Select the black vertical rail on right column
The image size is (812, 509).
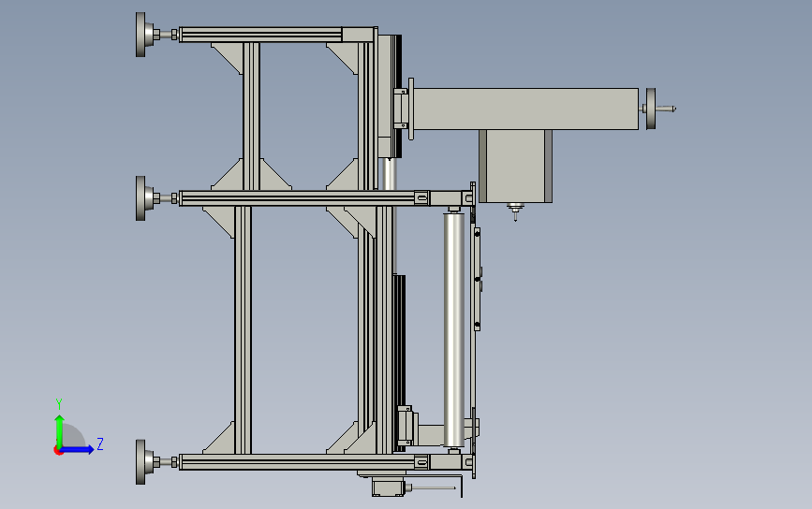(x=399, y=362)
